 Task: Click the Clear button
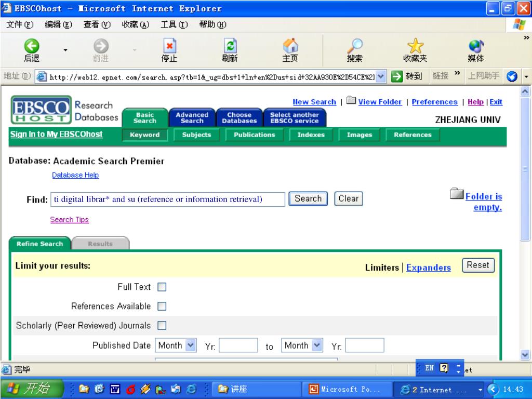(x=349, y=198)
